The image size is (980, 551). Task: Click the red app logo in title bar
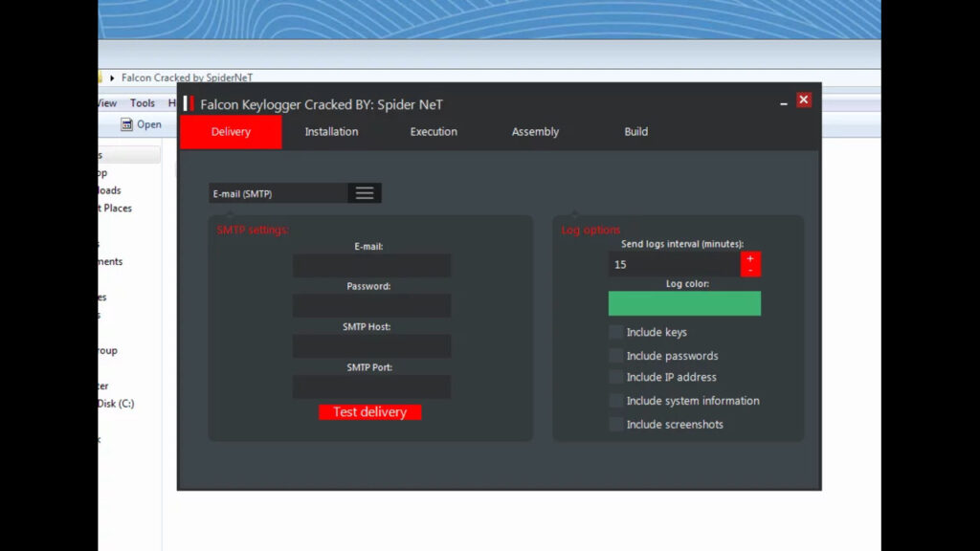[x=189, y=103]
